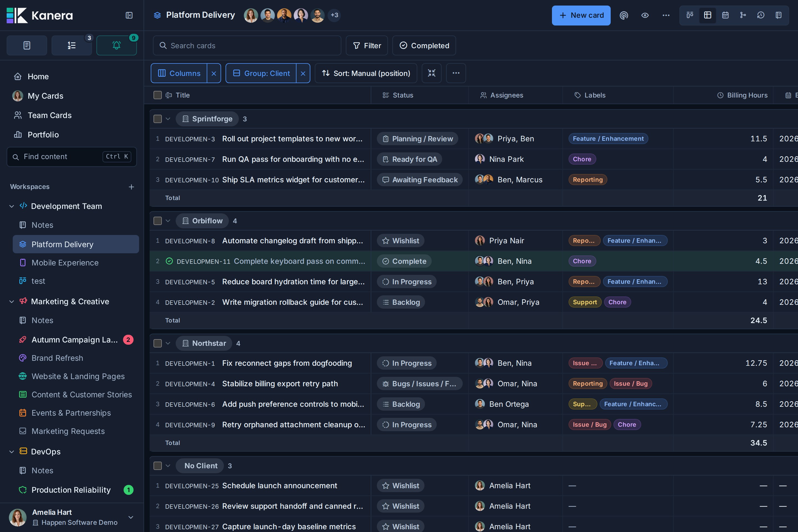
Task: Remove the Columns setting with its X
Action: [x=214, y=73]
